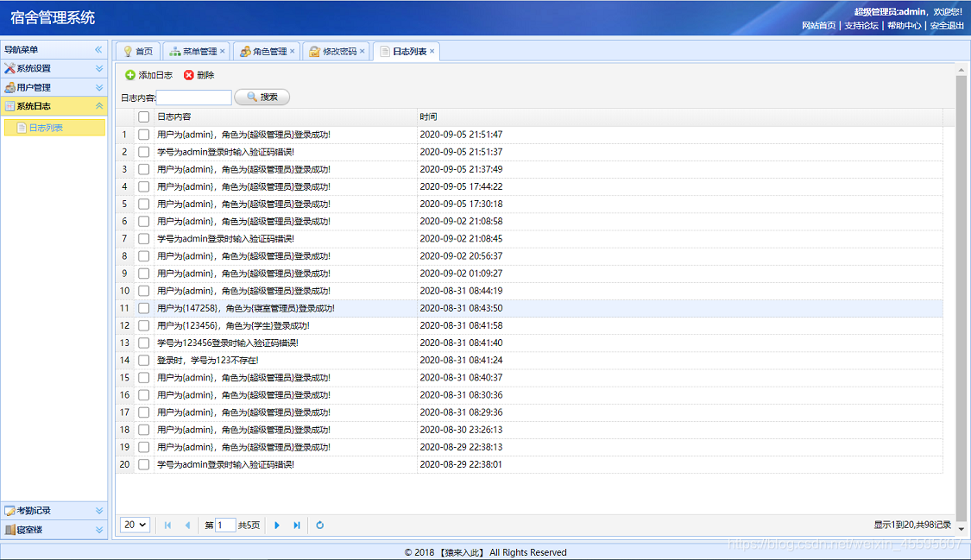Switch to the 首页 tab

coord(138,52)
